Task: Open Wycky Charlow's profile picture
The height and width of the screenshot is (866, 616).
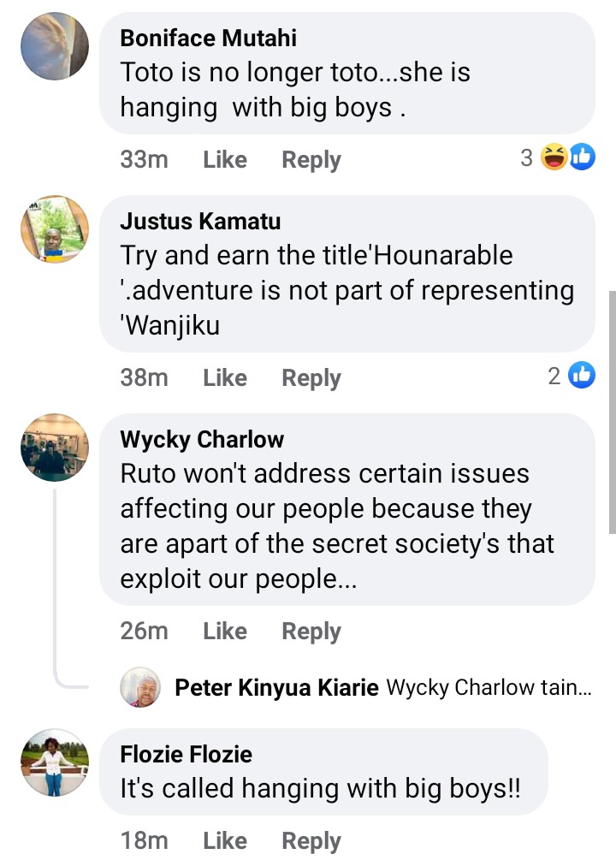Action: point(55,448)
